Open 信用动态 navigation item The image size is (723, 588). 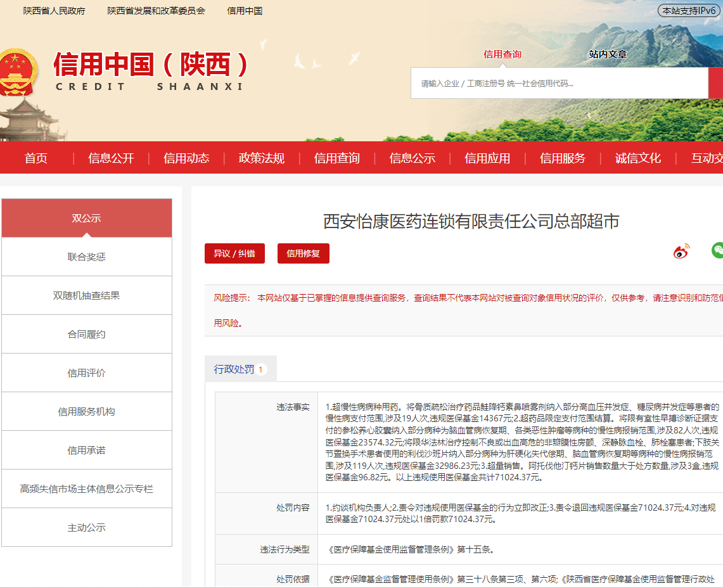pyautogui.click(x=186, y=158)
